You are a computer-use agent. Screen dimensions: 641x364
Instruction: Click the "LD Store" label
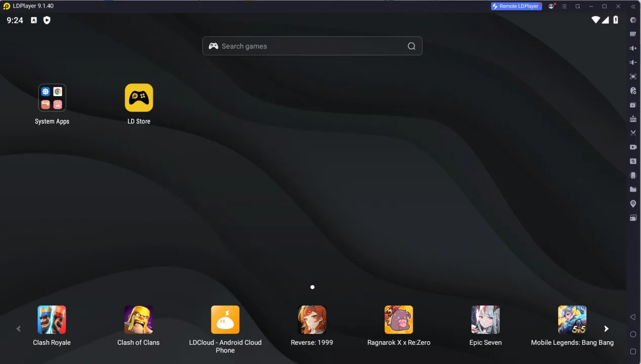[139, 121]
